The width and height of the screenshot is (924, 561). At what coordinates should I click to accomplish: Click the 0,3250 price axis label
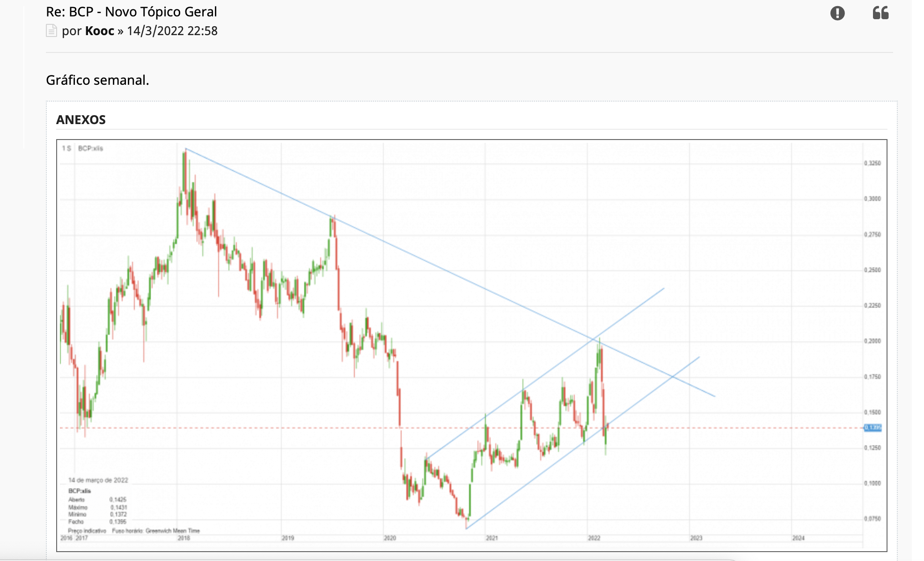[872, 163]
